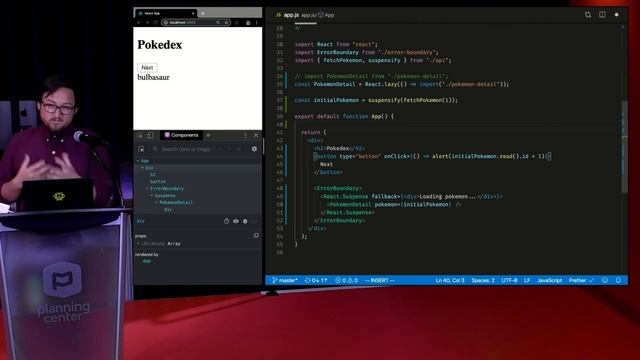Select the h2 node in component tree
640x360 pixels.
coord(153,175)
